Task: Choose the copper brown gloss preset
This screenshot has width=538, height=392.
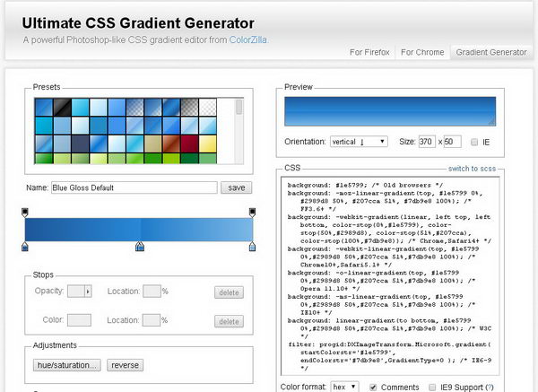Action: tap(171, 144)
